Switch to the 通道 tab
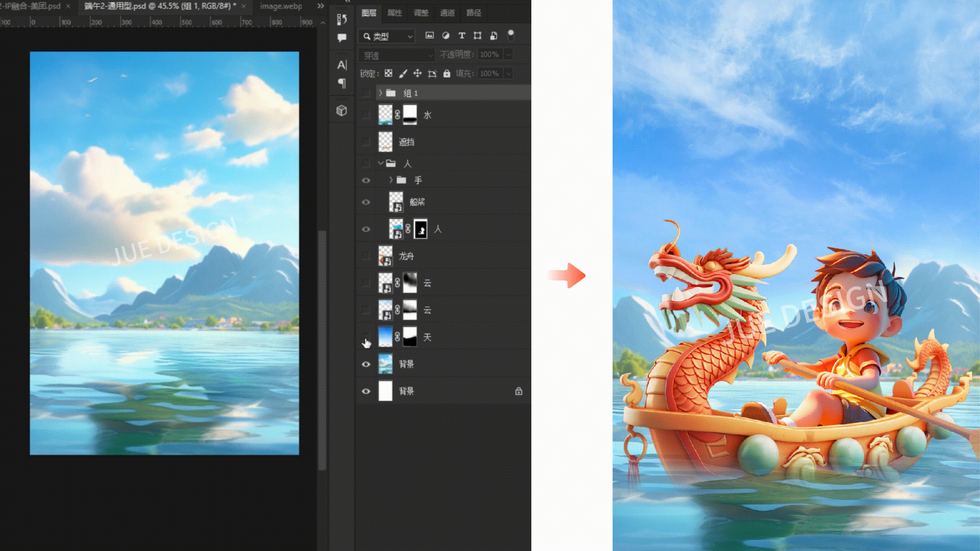The image size is (980, 551). point(447,13)
